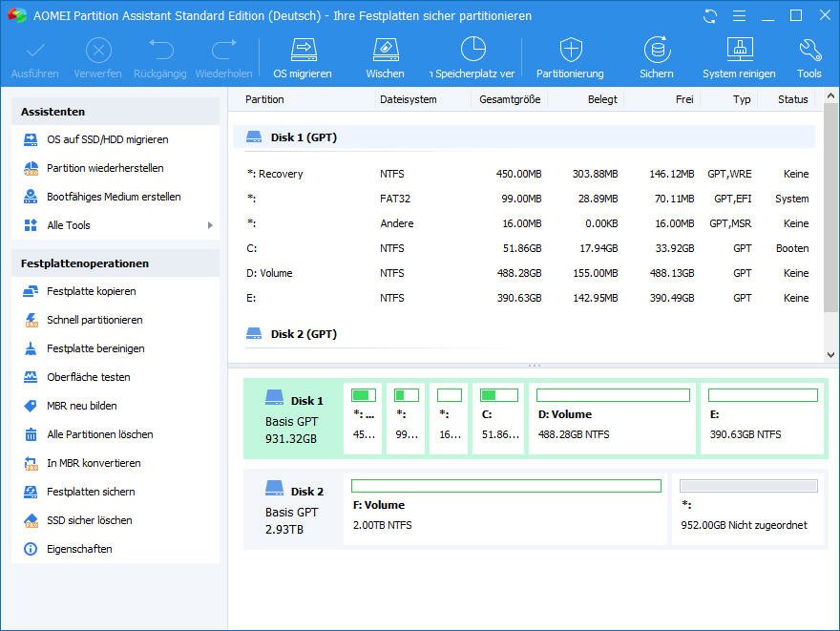Click the Verwerfen discard icon
Image resolution: width=840 pixels, height=631 pixels.
coord(98,51)
